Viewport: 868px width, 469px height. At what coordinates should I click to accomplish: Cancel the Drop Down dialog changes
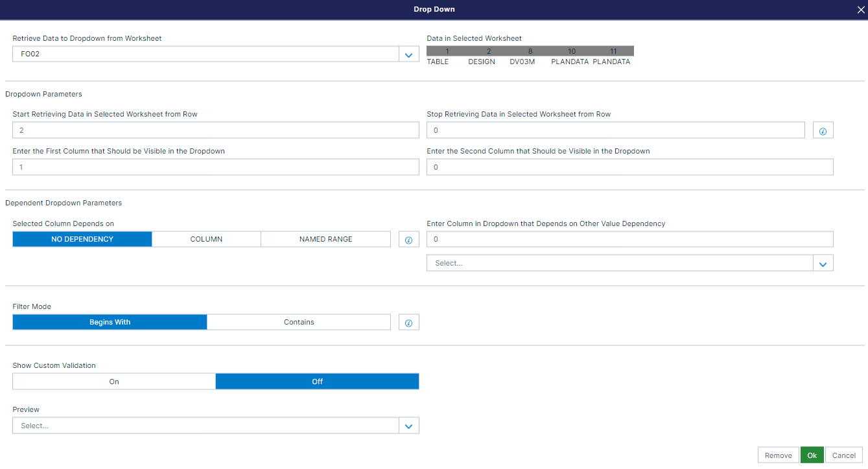(x=843, y=455)
